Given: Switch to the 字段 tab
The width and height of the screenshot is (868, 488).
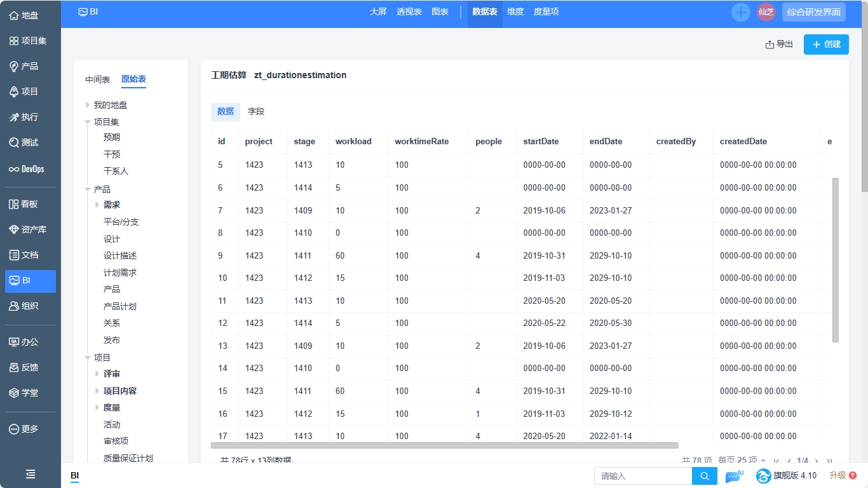Looking at the screenshot, I should click(256, 110).
